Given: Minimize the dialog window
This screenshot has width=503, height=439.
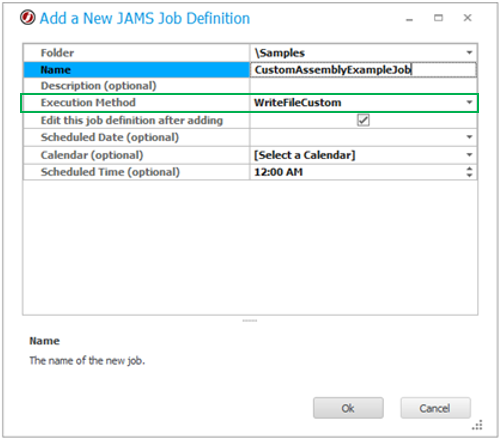Looking at the screenshot, I should pos(409,20).
